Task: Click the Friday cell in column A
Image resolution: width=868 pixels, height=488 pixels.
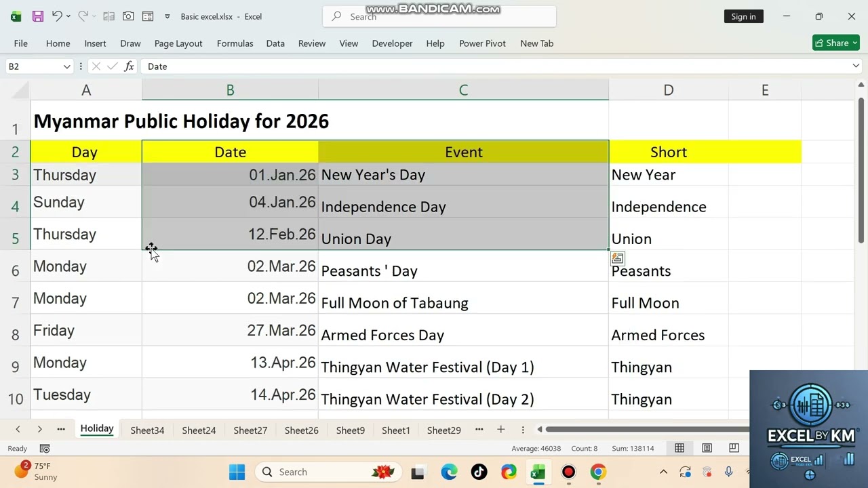Action: tap(86, 331)
